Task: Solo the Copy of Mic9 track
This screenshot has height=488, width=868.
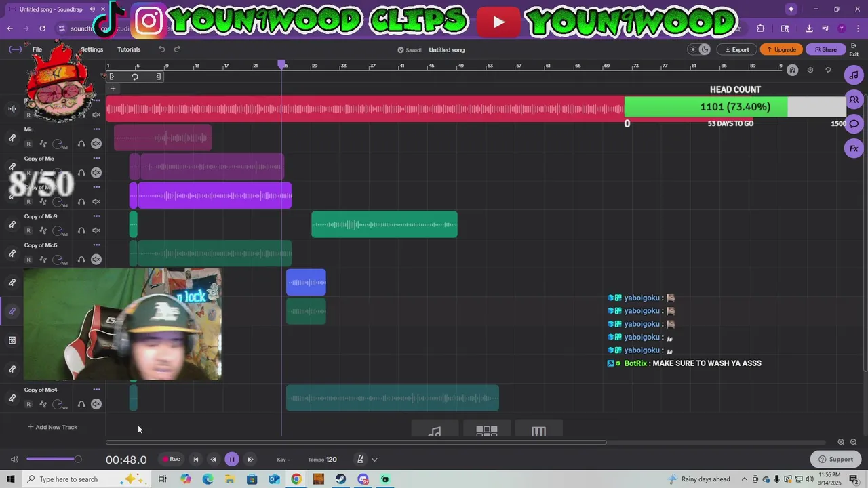Action: 81,230
